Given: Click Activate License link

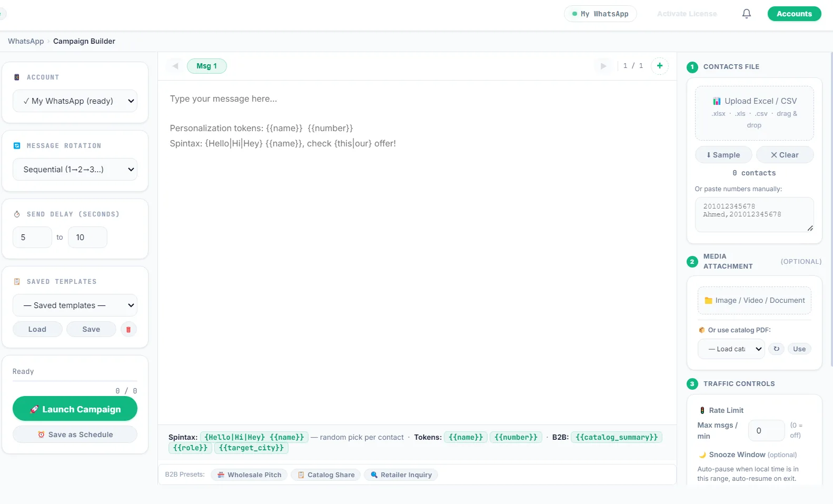Looking at the screenshot, I should [687, 14].
